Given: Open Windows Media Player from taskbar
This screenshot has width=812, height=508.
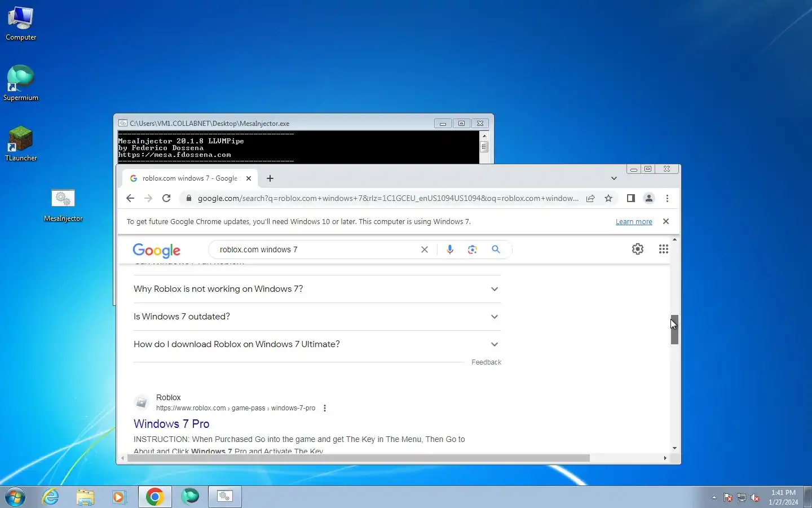Looking at the screenshot, I should pos(118,497).
